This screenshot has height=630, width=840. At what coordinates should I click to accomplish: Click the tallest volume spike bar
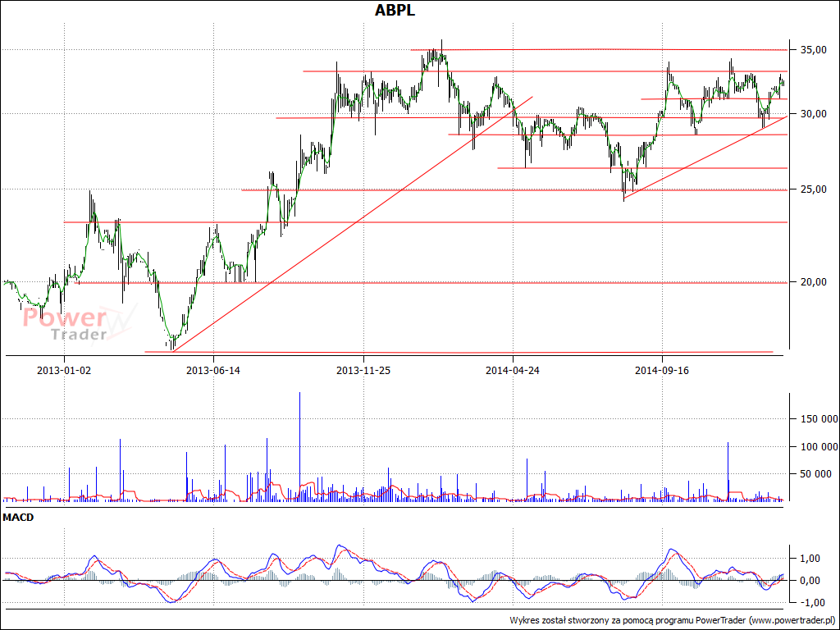point(300,447)
